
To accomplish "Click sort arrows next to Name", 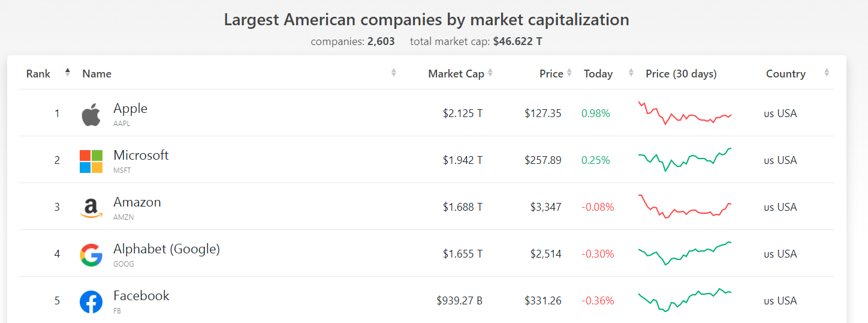I will coord(394,73).
